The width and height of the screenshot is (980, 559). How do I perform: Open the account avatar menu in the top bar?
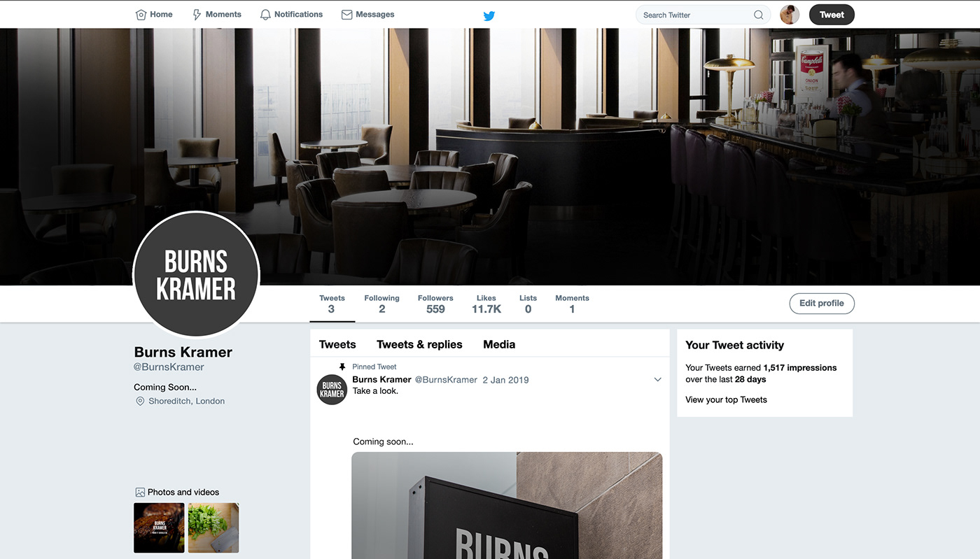coord(790,15)
